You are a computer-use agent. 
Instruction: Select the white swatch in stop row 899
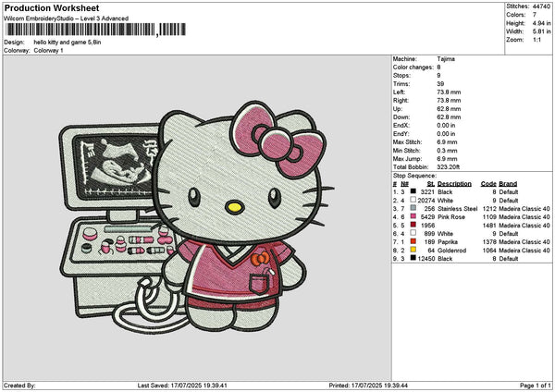point(413,233)
